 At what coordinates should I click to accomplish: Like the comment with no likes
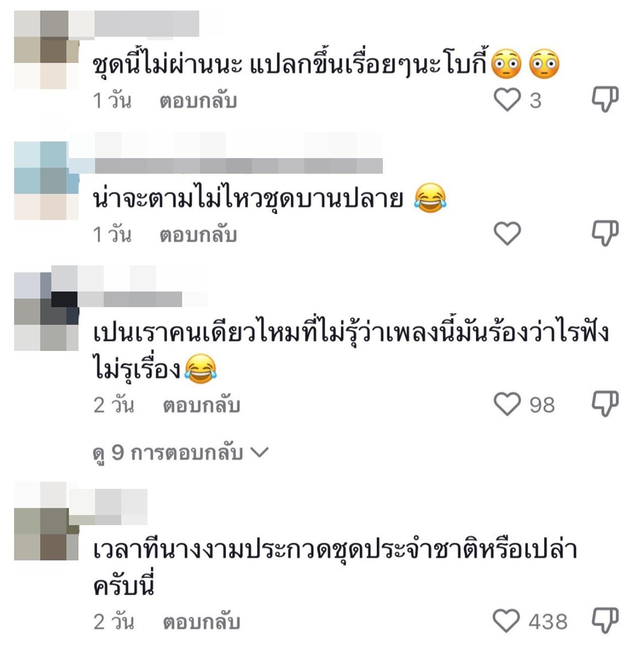507,234
